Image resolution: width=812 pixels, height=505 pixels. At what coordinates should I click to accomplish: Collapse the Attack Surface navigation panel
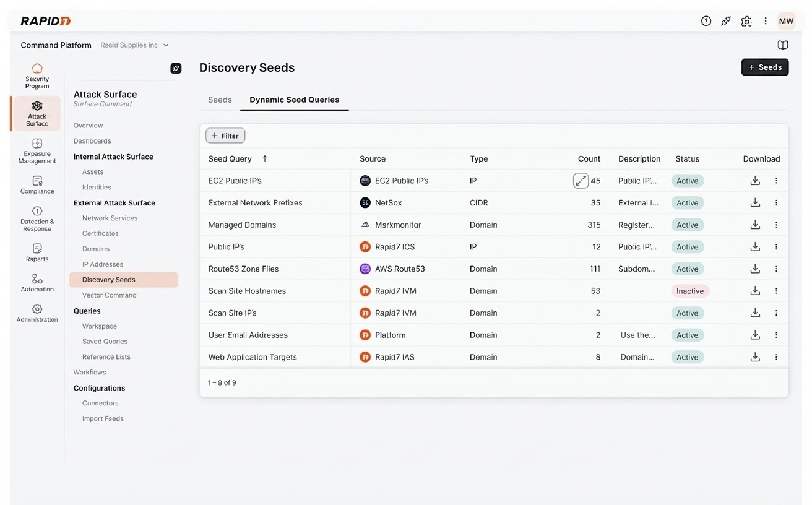[x=176, y=68]
